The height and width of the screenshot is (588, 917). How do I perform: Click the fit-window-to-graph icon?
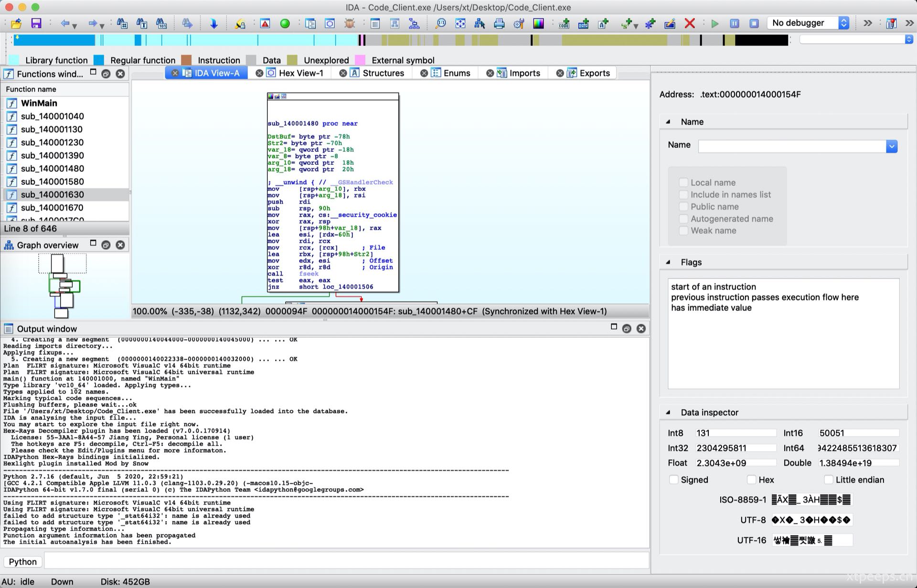pyautogui.click(x=460, y=23)
